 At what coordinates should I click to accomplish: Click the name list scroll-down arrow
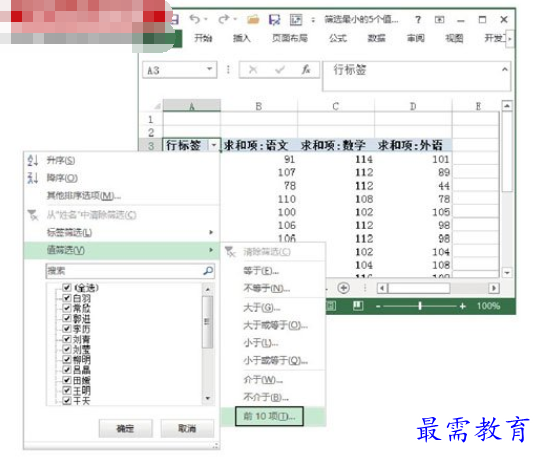[208, 398]
